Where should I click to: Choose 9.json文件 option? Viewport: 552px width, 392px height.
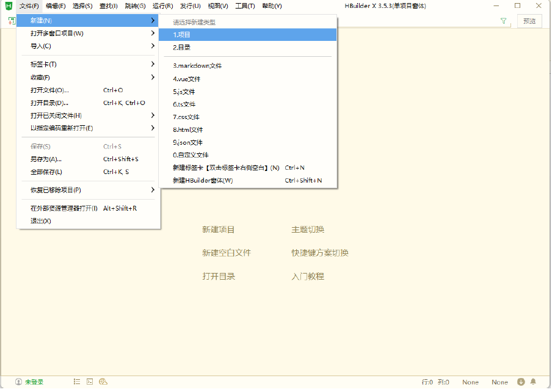click(x=248, y=142)
